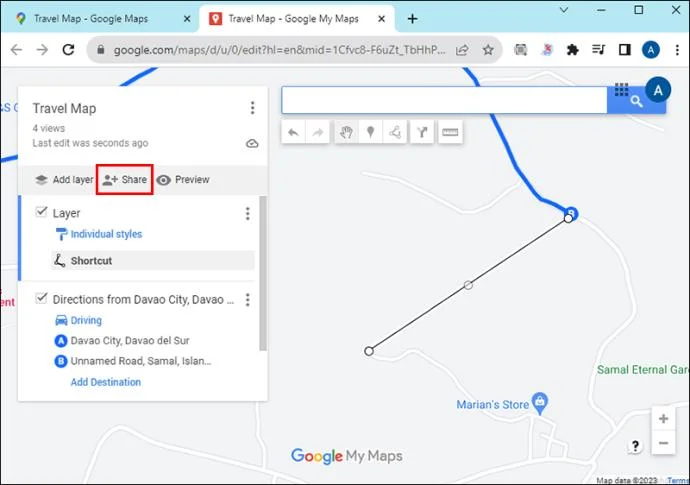
Task: Click the Travel Map title
Action: (x=64, y=108)
